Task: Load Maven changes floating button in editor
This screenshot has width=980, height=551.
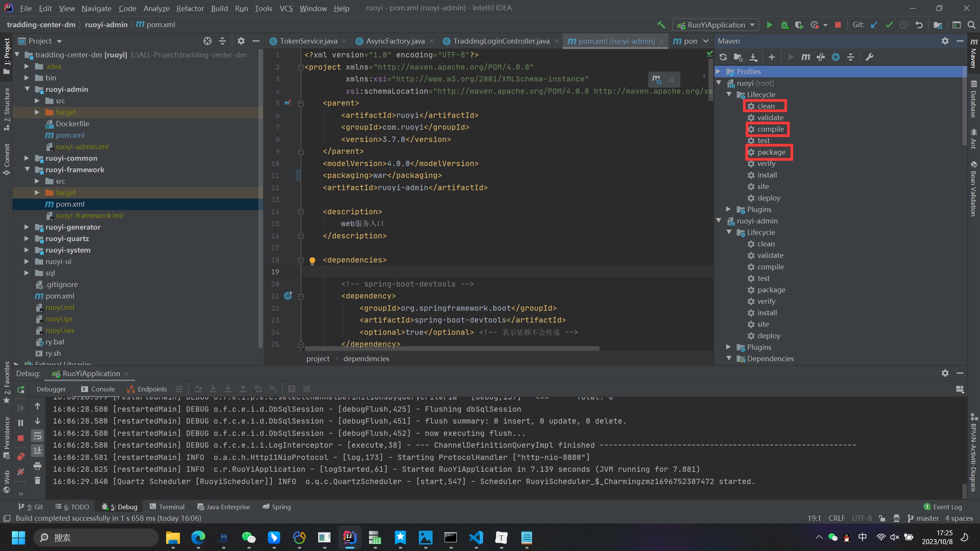Action: tap(657, 80)
